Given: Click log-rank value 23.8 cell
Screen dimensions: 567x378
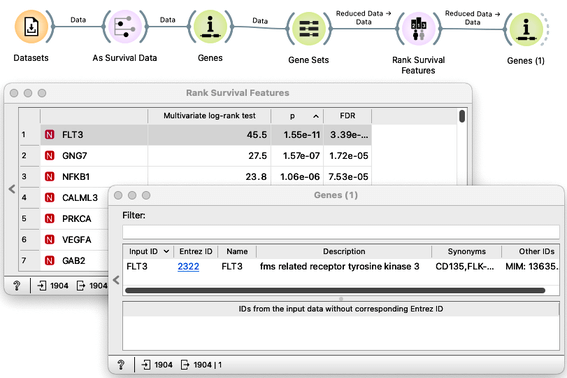Looking at the screenshot, I should click(x=209, y=177).
